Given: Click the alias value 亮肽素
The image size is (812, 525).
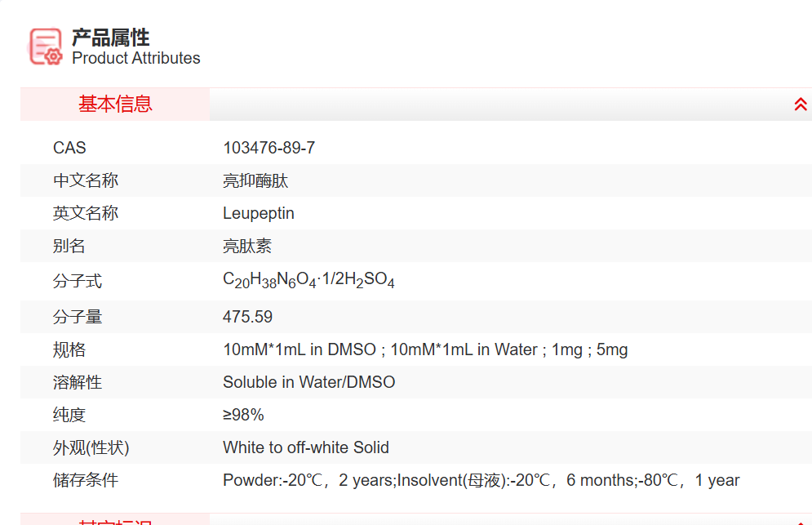Looking at the screenshot, I should tap(247, 246).
